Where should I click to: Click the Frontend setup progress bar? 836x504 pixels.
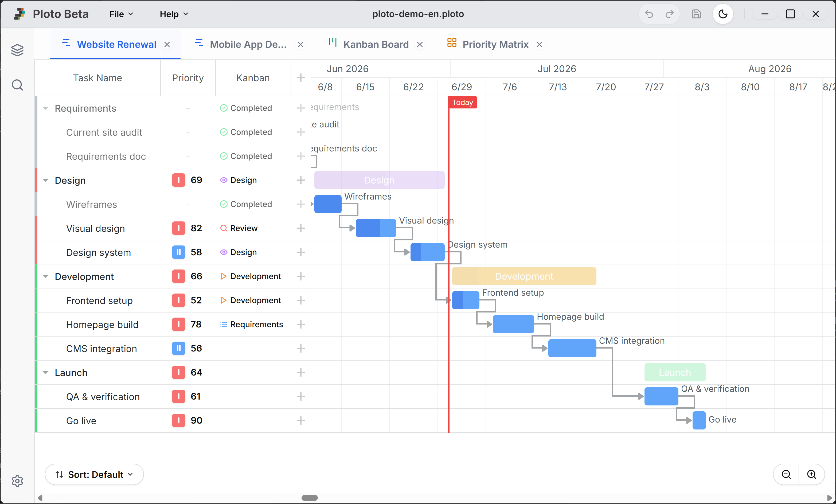(x=466, y=300)
